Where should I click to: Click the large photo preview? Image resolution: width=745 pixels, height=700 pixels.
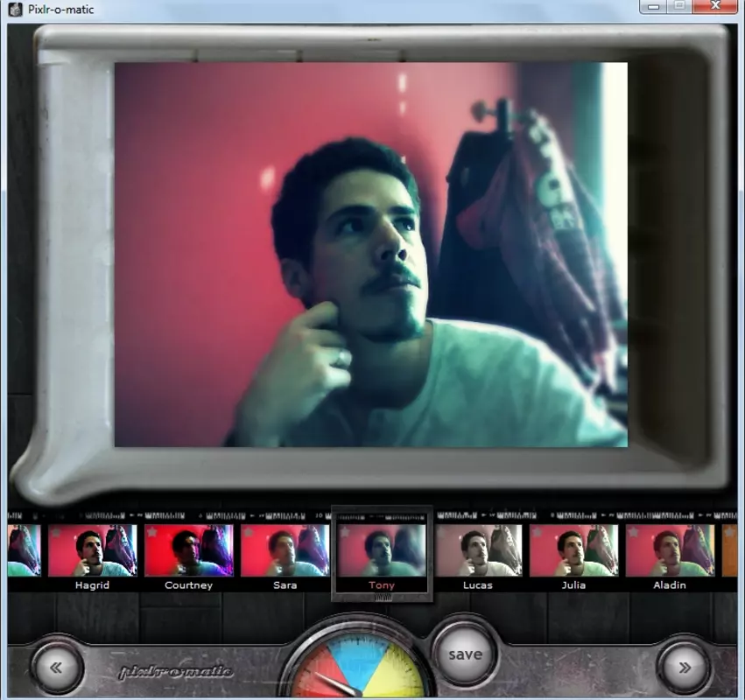pyautogui.click(x=371, y=255)
